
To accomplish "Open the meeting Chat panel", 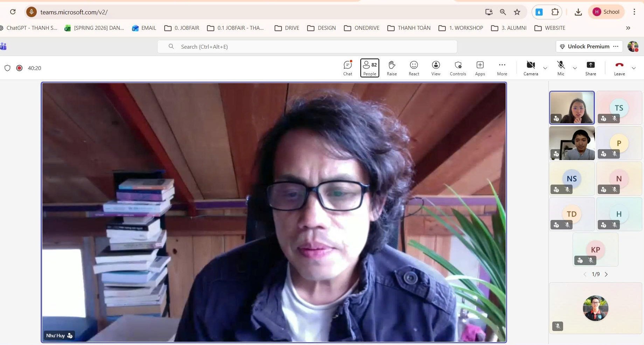I will click(x=347, y=68).
